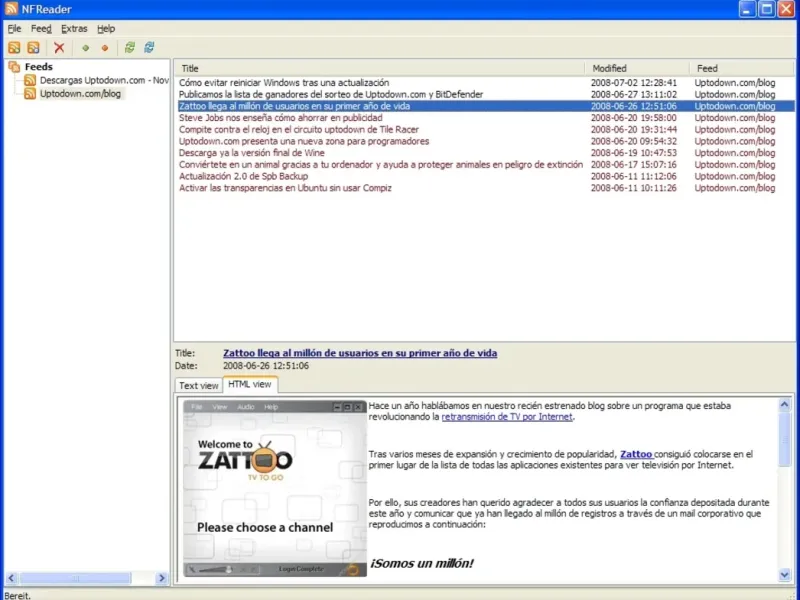Select 'Cómo evitar reiniciar Windows tras una actualización'
The height and width of the screenshot is (600, 800).
[x=485, y=83]
